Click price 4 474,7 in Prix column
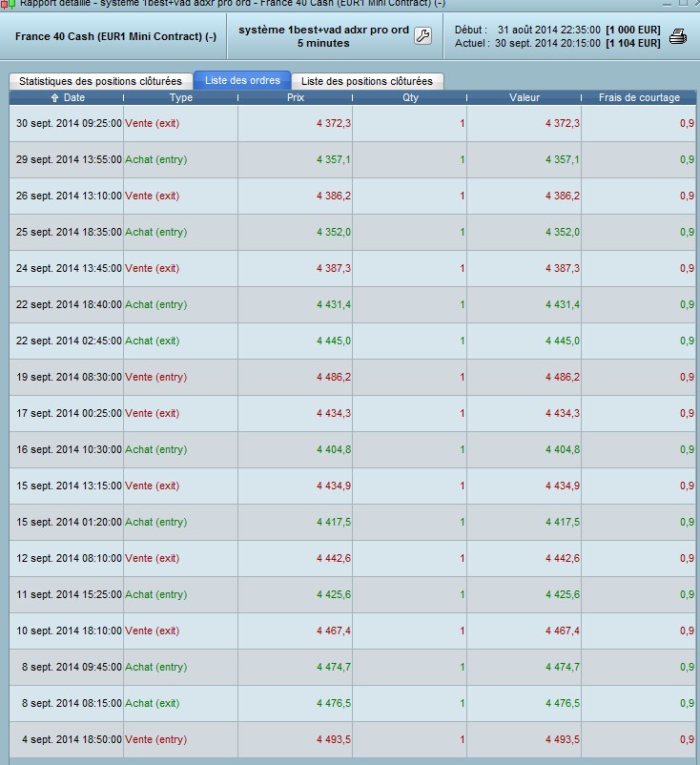The image size is (700, 765). [x=334, y=668]
